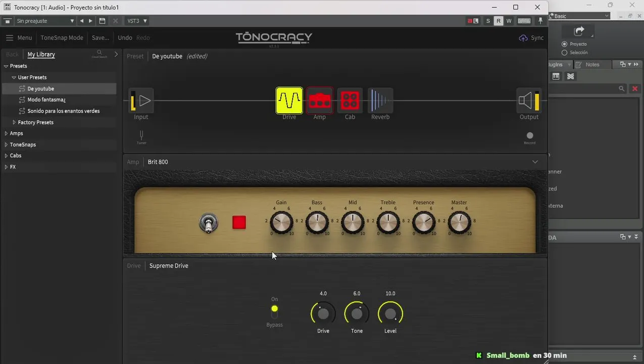Switch to My Library tab
The image size is (644, 364).
pyautogui.click(x=41, y=55)
